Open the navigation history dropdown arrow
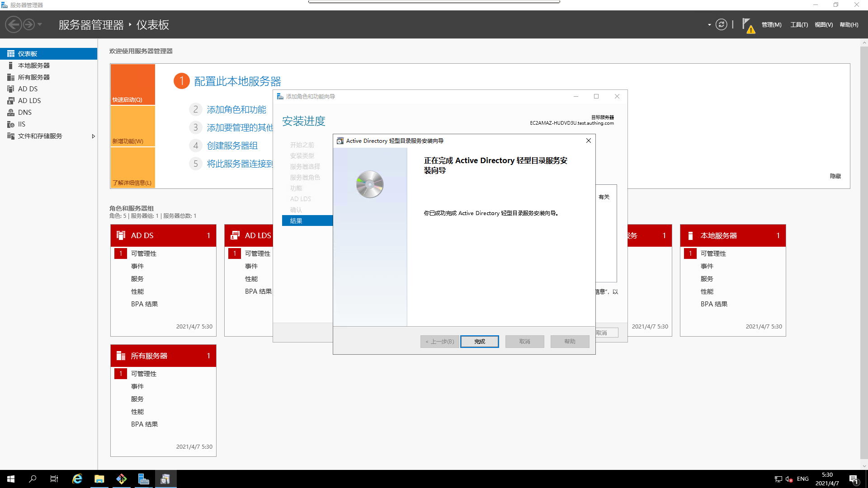Image resolution: width=868 pixels, height=488 pixels. [40, 24]
